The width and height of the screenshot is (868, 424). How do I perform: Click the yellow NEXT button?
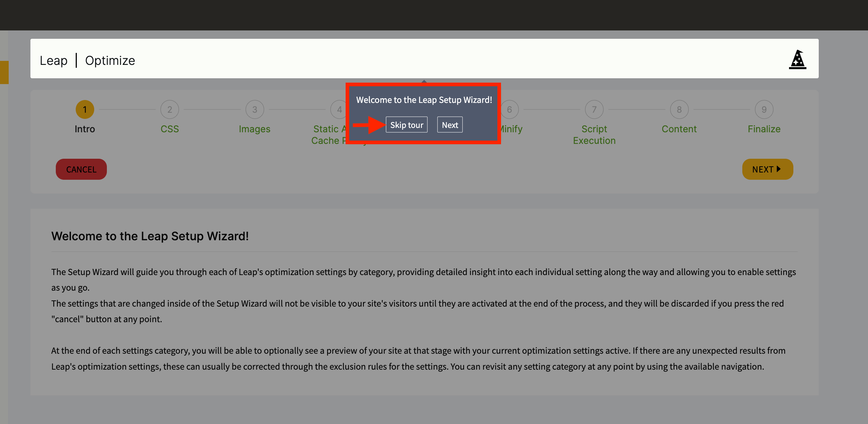(x=768, y=169)
